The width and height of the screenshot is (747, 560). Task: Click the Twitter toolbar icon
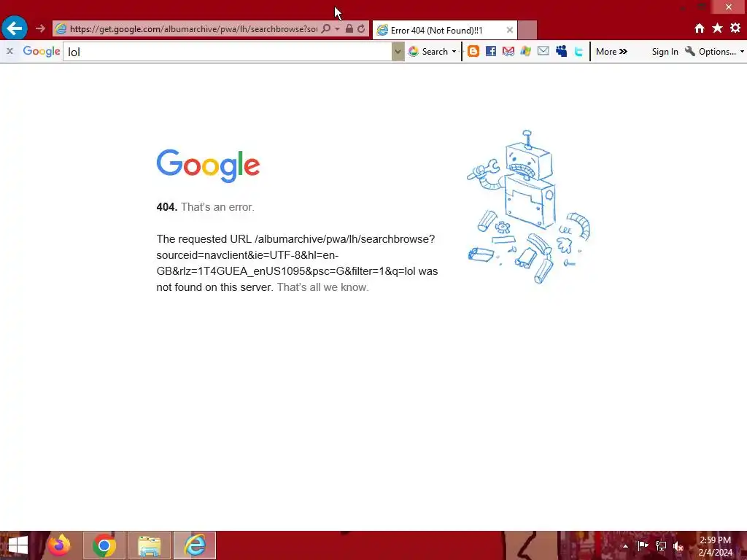pos(578,52)
